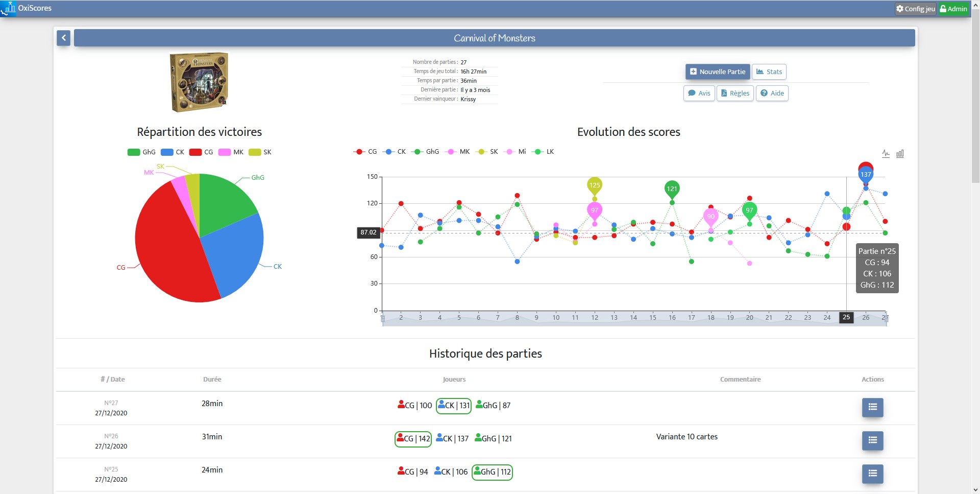
Task: Open the Règles document
Action: 736,93
